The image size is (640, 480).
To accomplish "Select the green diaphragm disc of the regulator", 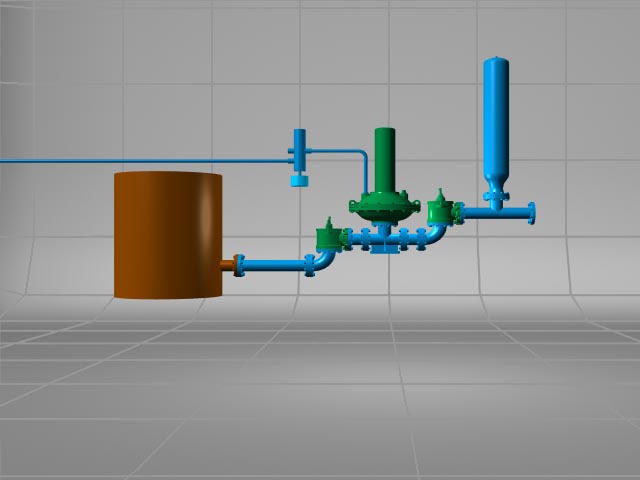I will tap(385, 207).
